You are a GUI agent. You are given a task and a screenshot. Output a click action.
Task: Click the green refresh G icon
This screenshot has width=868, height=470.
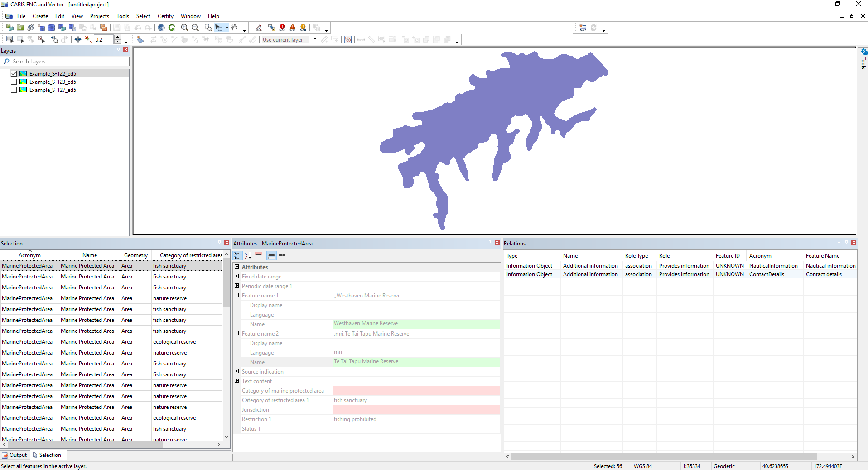172,28
